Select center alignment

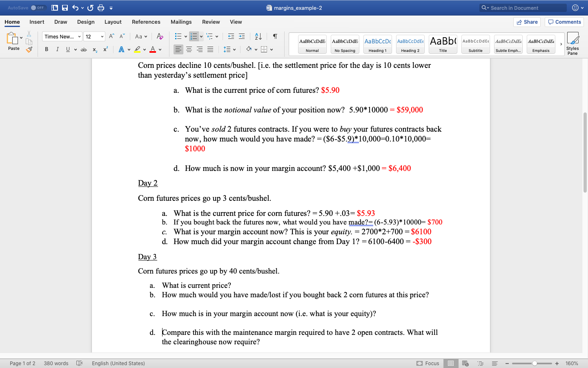189,49
